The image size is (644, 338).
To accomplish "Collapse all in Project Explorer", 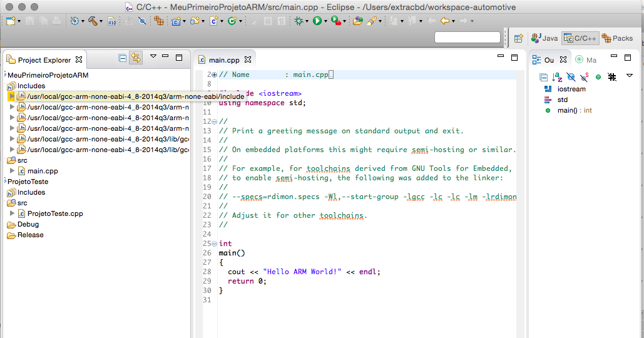I will click(123, 58).
